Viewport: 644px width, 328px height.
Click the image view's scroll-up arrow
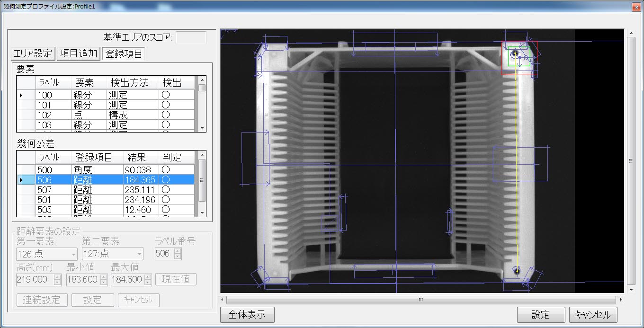coord(631,32)
